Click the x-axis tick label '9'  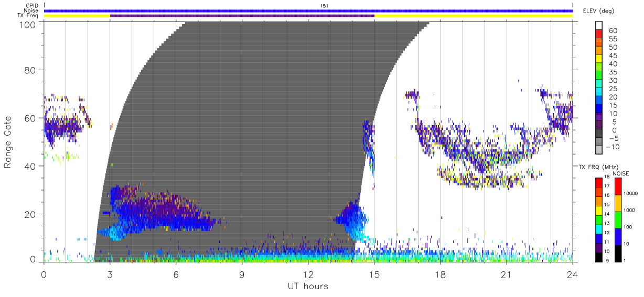click(242, 274)
